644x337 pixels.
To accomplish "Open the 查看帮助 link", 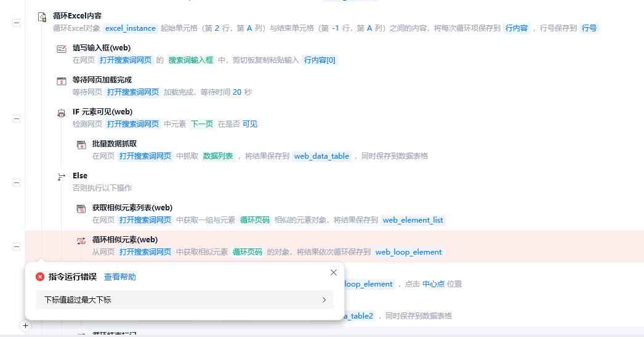I will [x=119, y=277].
